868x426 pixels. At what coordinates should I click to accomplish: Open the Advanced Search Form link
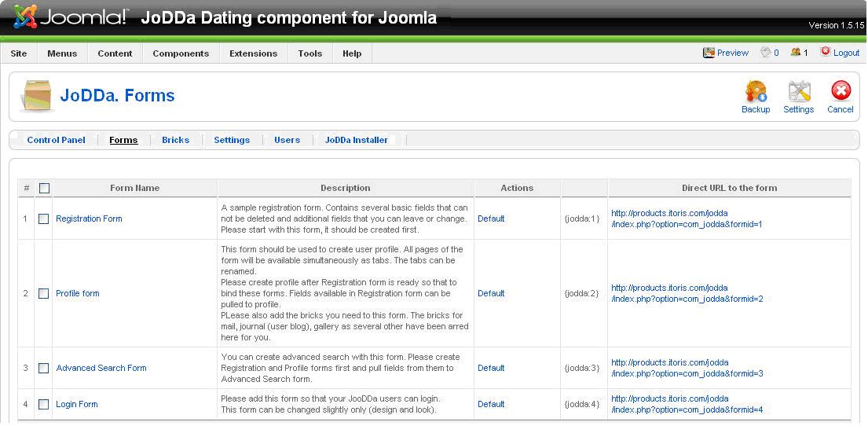click(x=101, y=369)
